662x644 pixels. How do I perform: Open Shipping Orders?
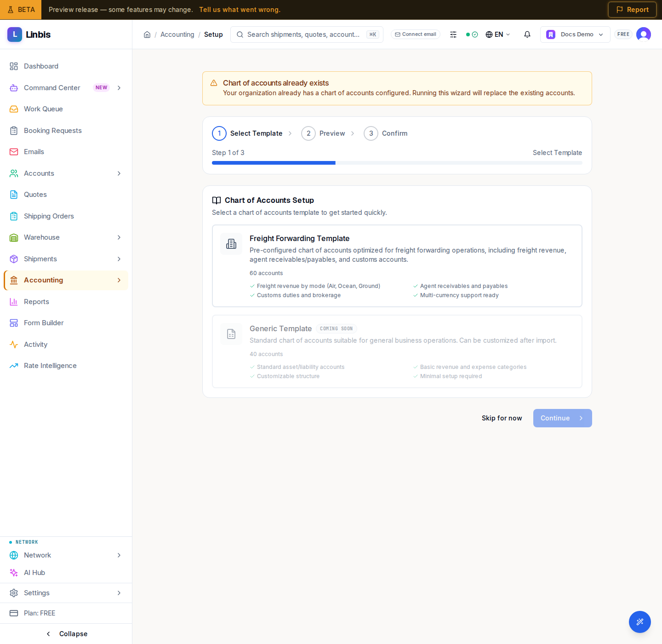click(66, 216)
